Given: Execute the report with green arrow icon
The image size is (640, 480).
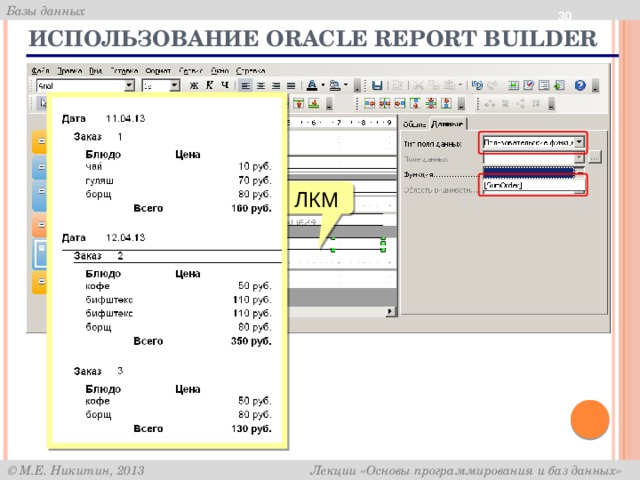Looking at the screenshot, I should pyautogui.click(x=559, y=85).
